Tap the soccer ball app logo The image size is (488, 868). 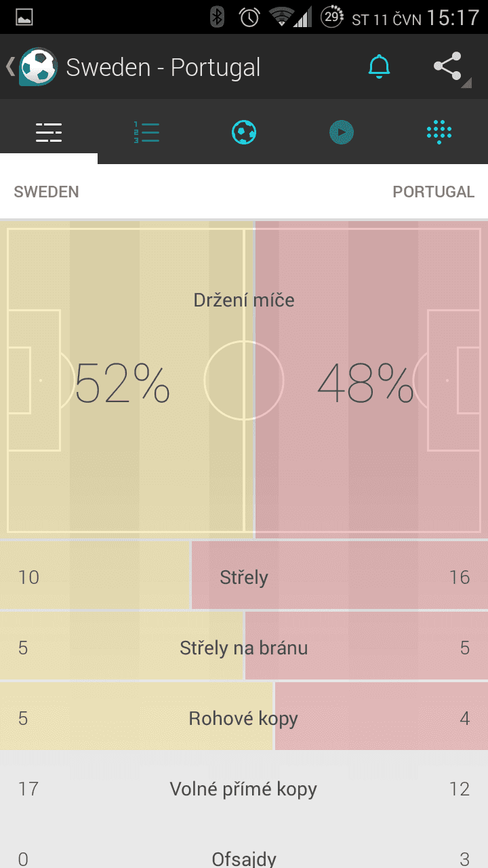pyautogui.click(x=38, y=66)
